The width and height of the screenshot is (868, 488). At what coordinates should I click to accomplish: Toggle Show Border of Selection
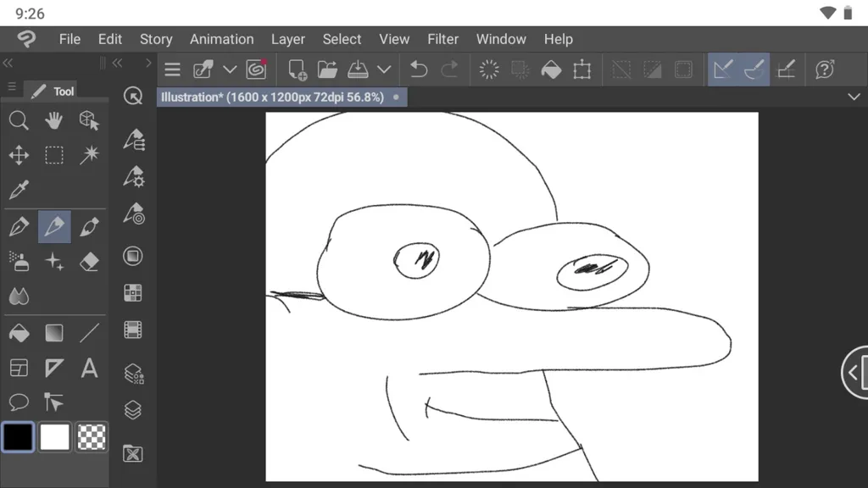coord(683,69)
